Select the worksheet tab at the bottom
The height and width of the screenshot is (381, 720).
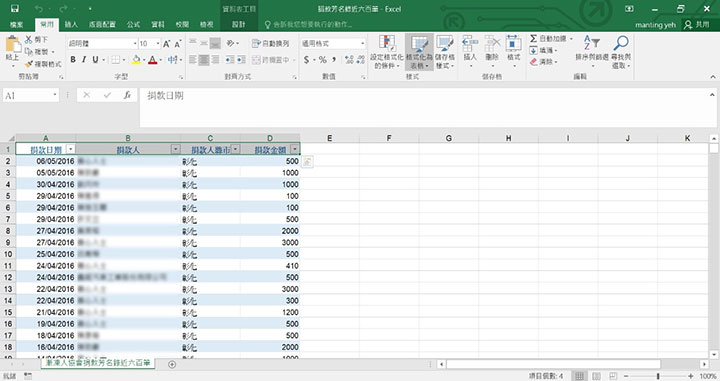[98, 363]
